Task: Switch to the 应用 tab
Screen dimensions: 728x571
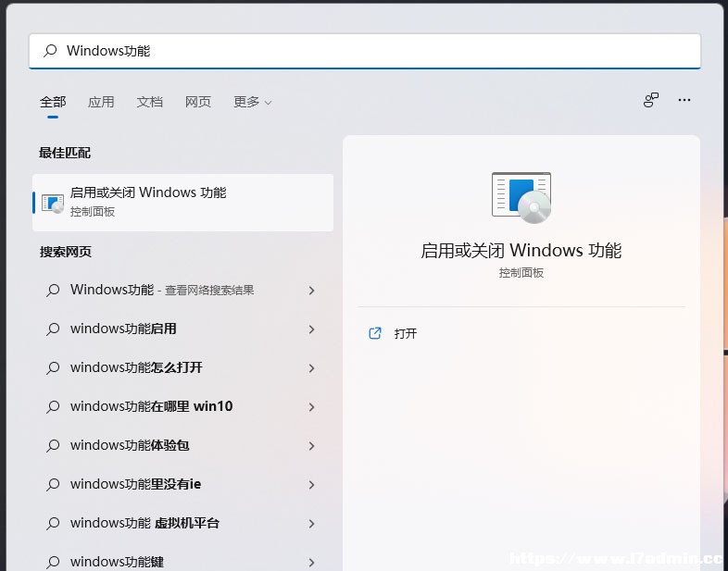Action: pyautogui.click(x=101, y=102)
